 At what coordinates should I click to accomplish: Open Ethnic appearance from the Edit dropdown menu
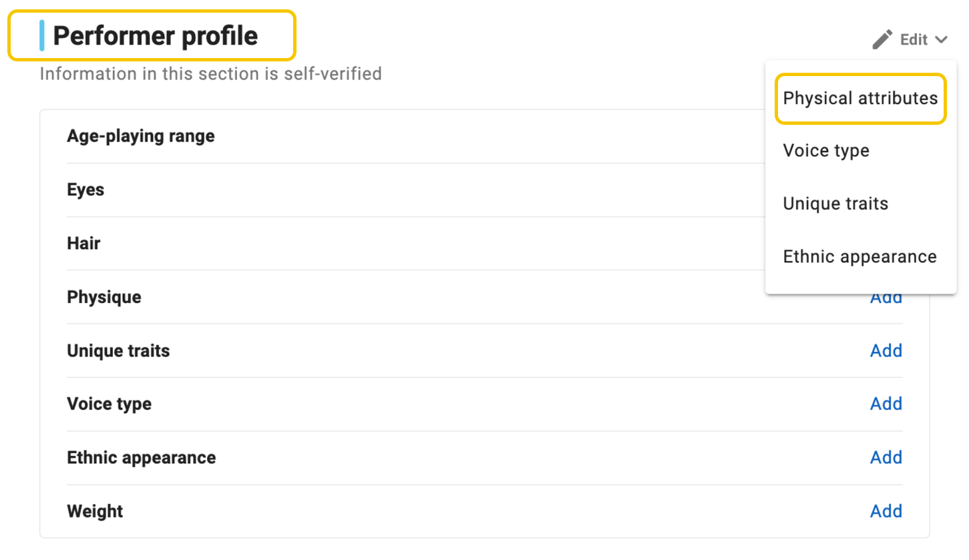pyautogui.click(x=859, y=257)
